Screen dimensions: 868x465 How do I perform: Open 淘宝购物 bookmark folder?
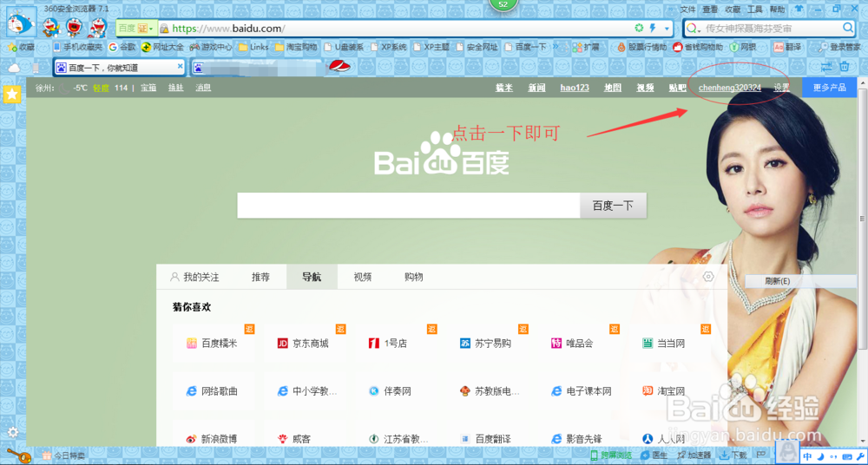pyautogui.click(x=296, y=48)
